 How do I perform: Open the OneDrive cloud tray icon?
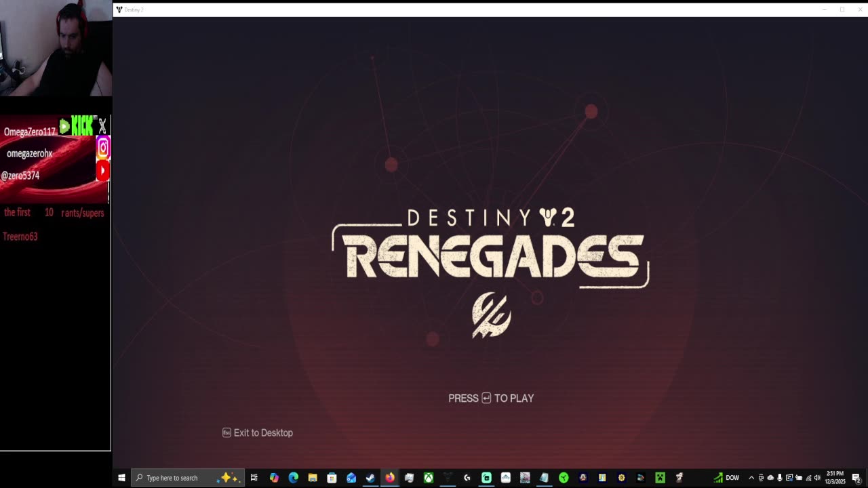point(770,478)
